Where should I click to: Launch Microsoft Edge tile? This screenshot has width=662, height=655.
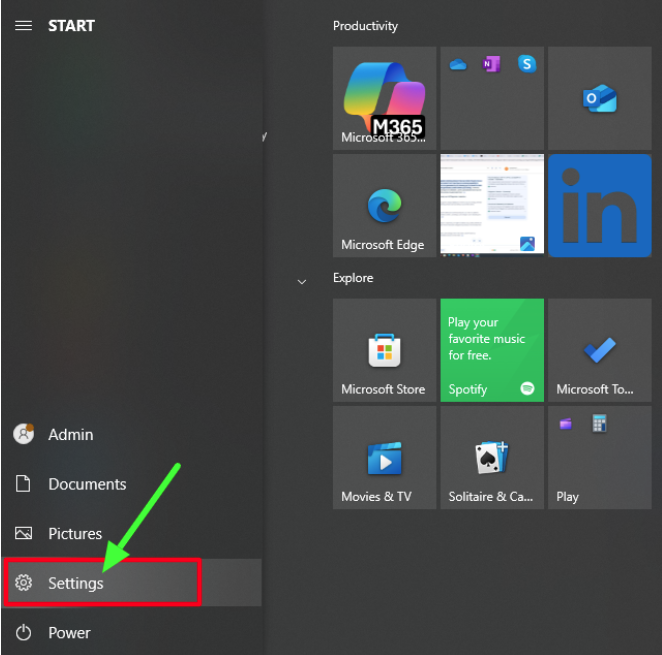pyautogui.click(x=384, y=206)
